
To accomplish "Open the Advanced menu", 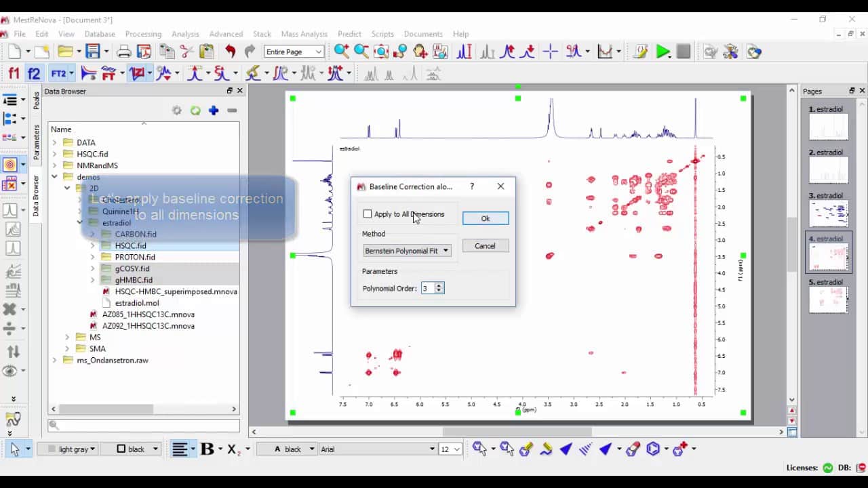I will tap(226, 34).
